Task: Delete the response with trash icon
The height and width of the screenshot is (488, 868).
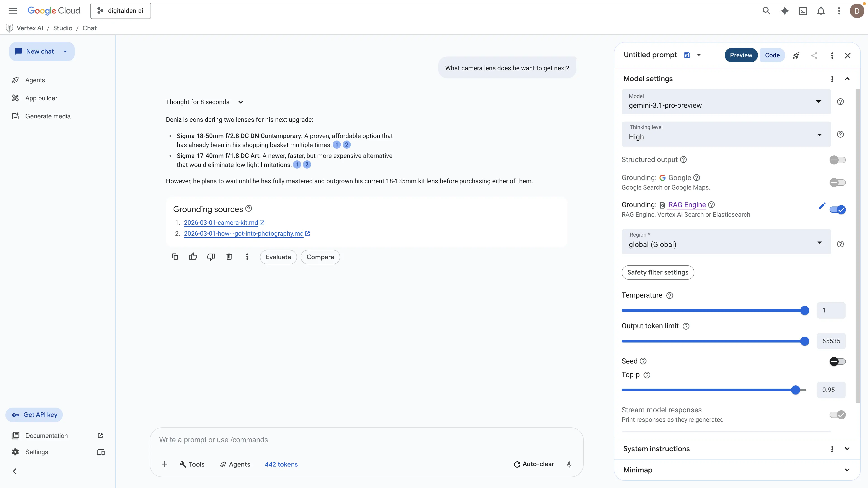Action: point(229,257)
